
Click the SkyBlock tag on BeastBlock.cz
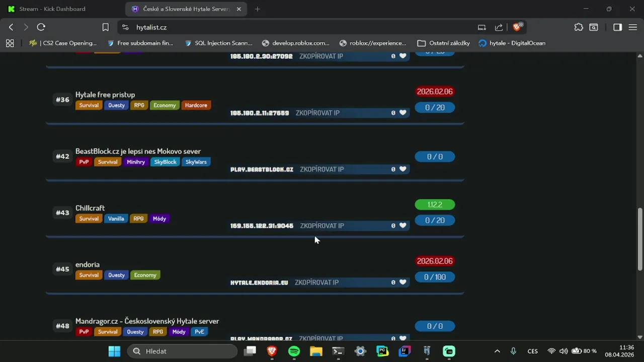(165, 162)
